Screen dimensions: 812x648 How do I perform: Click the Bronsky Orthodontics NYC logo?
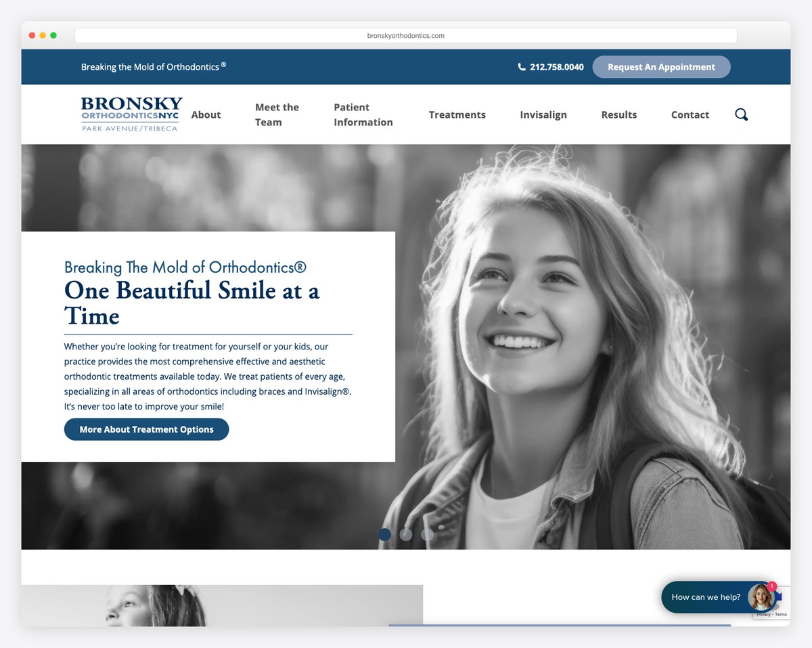coord(131,114)
